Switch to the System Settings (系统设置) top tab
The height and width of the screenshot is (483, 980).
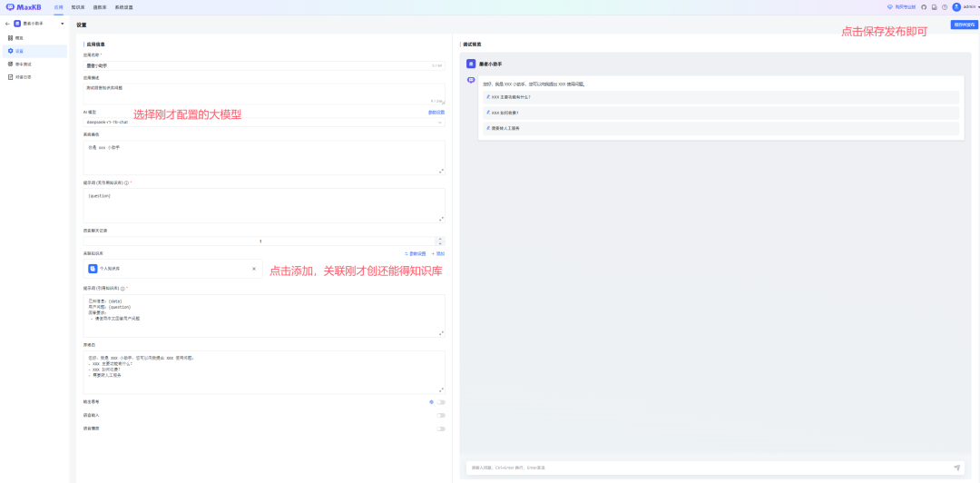click(x=123, y=7)
